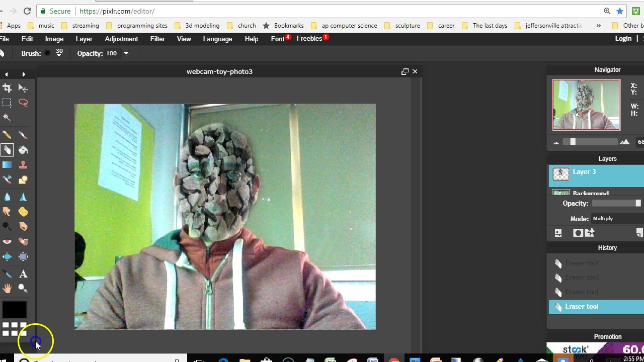Select the Paint Bucket tool
The width and height of the screenshot is (644, 362).
point(23,150)
